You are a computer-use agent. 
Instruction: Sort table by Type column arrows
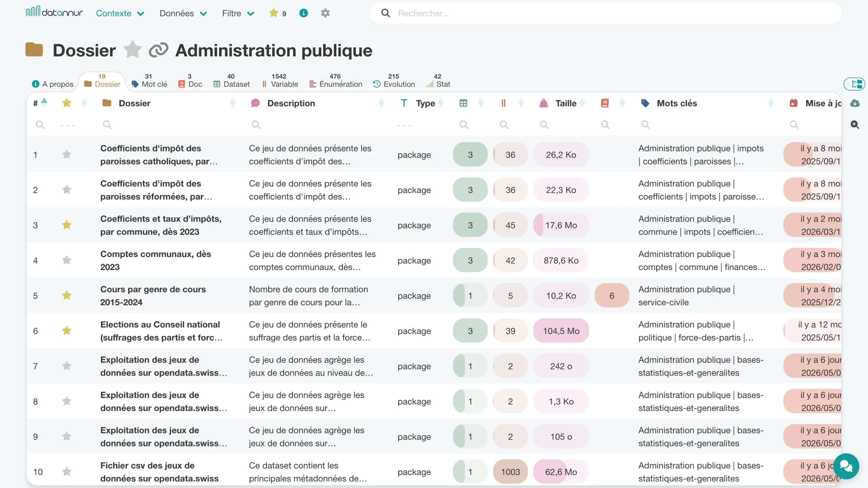point(441,103)
